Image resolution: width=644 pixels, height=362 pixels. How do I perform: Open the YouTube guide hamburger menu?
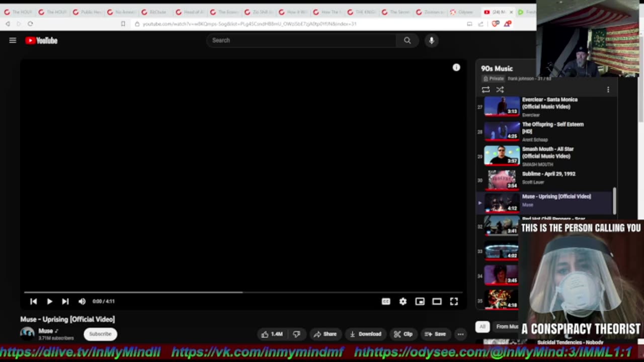(13, 40)
